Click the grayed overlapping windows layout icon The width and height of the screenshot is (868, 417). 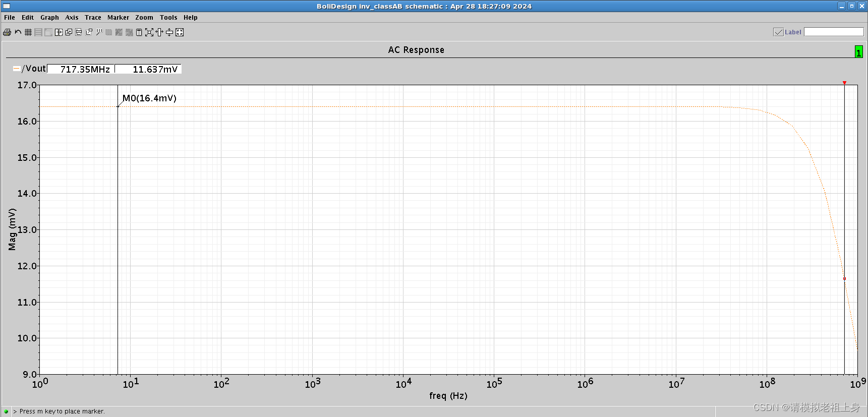point(48,32)
